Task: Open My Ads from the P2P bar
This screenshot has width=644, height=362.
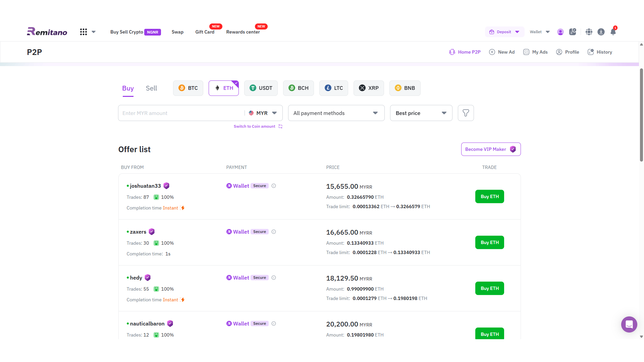Action: click(535, 52)
